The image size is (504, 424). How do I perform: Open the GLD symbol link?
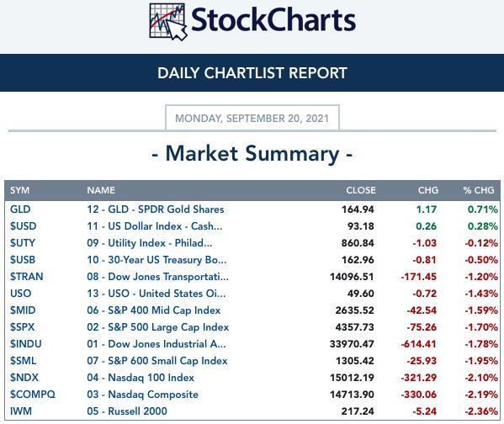20,209
